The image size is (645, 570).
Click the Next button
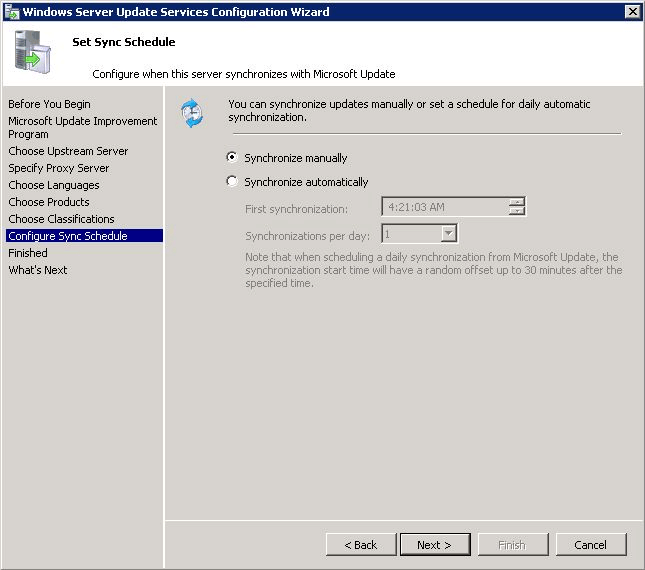(434, 545)
